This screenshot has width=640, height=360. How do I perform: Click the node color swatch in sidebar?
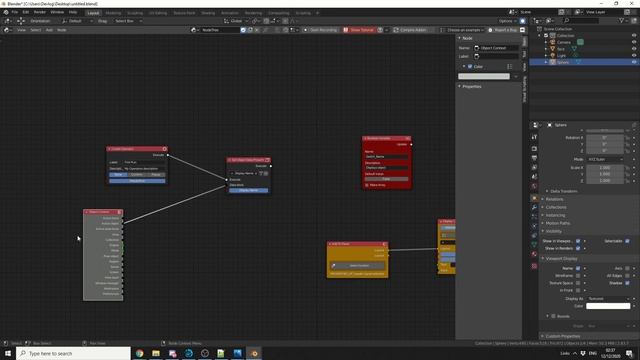coord(484,76)
